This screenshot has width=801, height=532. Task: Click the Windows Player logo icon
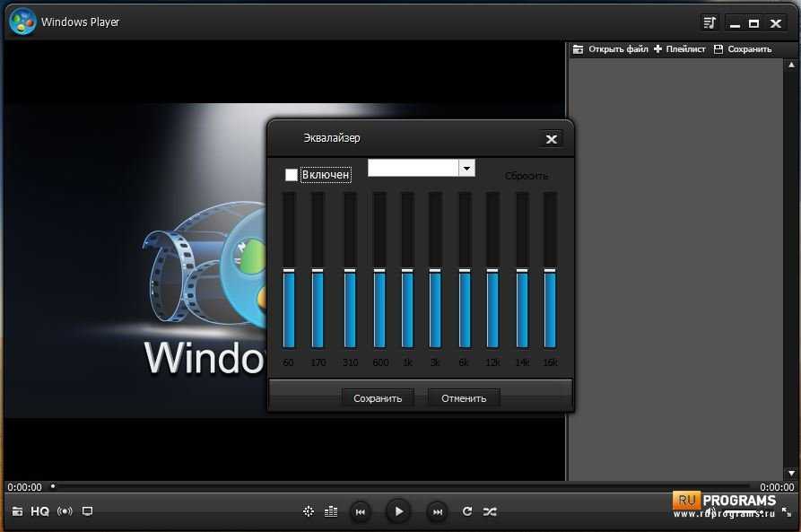22,22
